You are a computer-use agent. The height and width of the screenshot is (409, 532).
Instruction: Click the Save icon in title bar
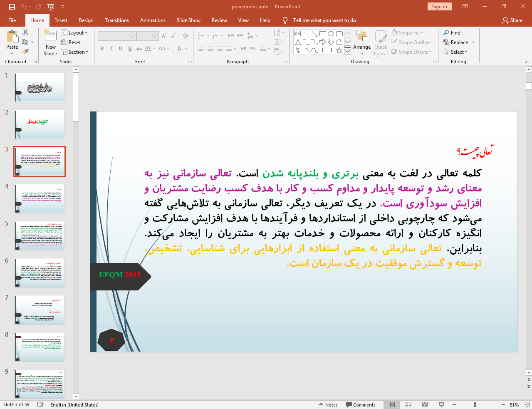coord(12,7)
